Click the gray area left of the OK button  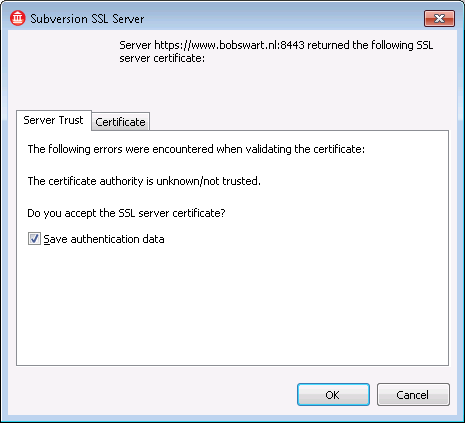click(153, 395)
